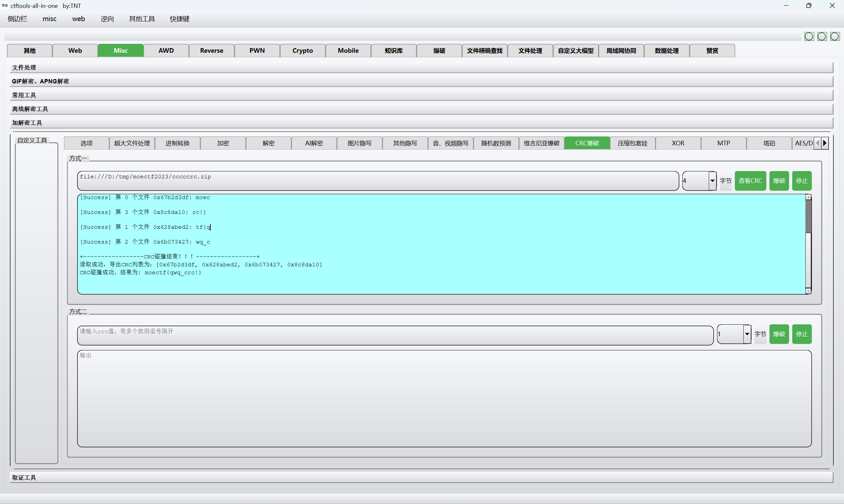
Task: Click 爆破 button in 方式一
Action: (x=779, y=181)
